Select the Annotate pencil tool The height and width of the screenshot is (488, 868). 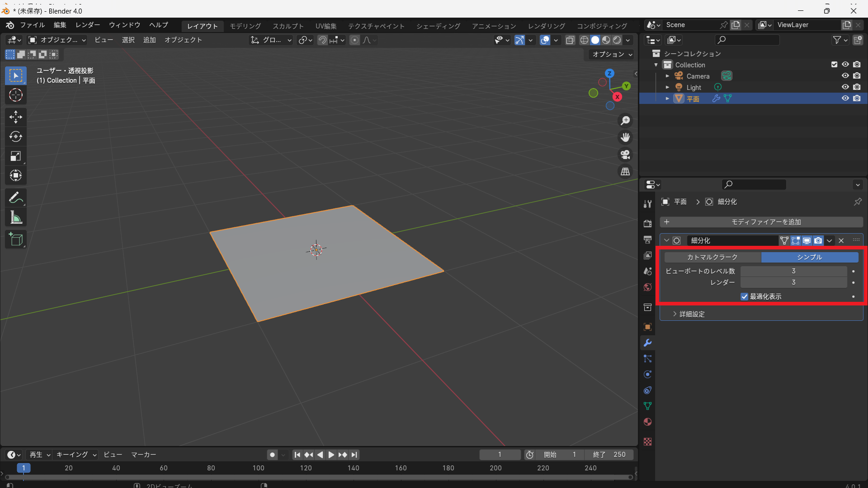[16, 198]
